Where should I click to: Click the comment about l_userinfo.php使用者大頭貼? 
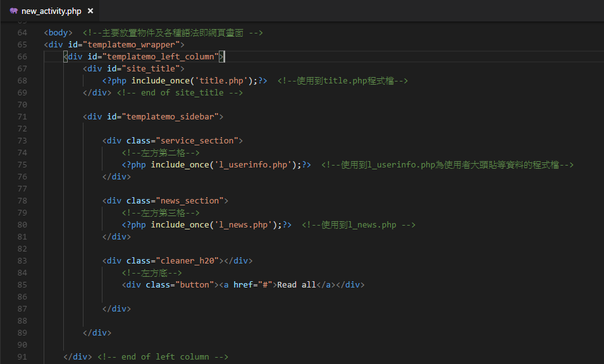click(x=447, y=165)
